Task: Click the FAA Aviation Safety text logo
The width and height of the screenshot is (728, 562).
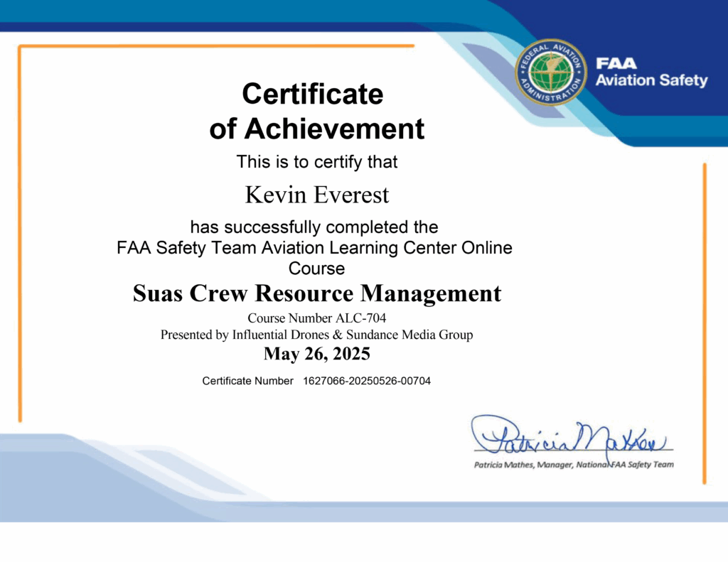Action: pos(651,72)
